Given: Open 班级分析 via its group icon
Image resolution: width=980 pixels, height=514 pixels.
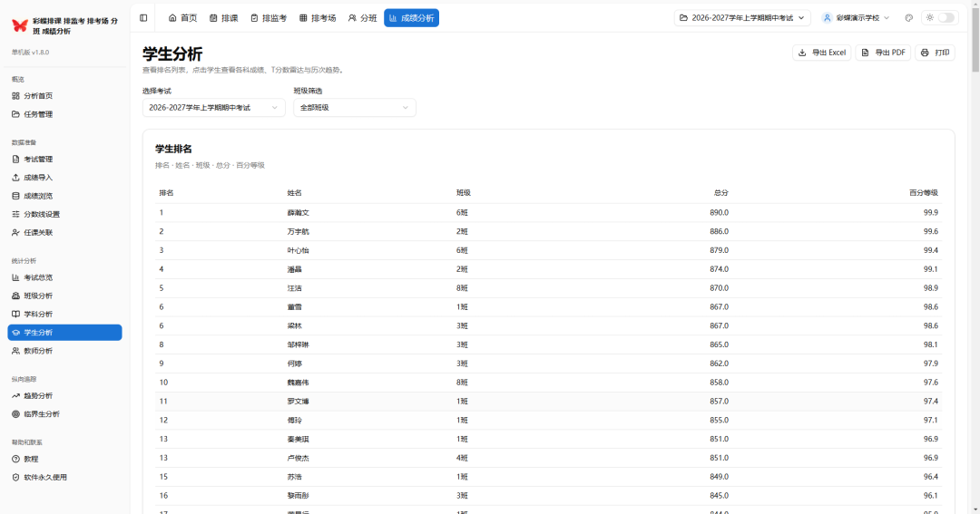Looking at the screenshot, I should coord(15,296).
